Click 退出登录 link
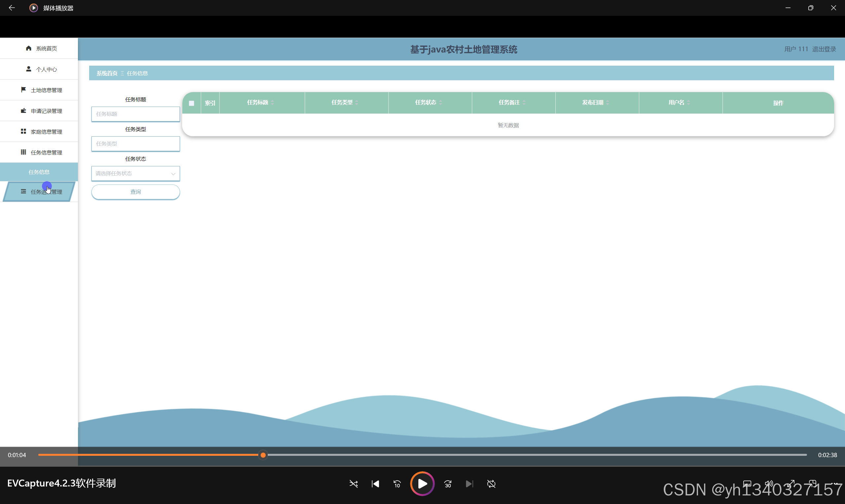The image size is (845, 504). [x=824, y=49]
